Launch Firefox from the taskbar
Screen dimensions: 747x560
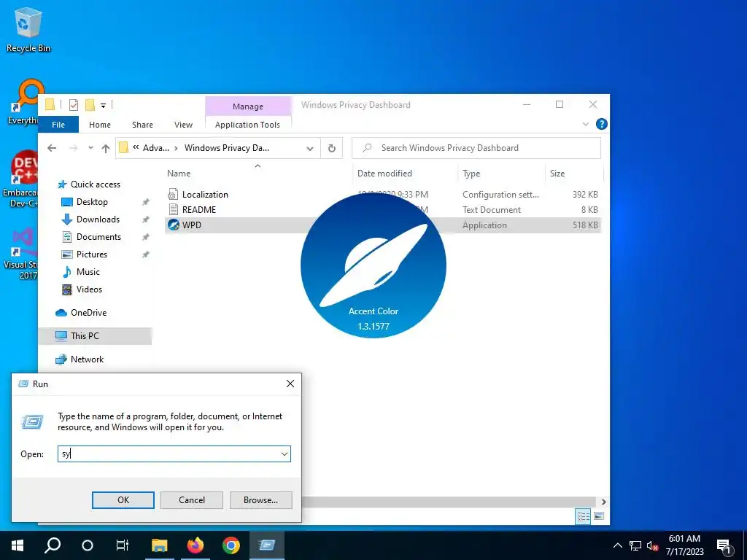[x=196, y=545]
